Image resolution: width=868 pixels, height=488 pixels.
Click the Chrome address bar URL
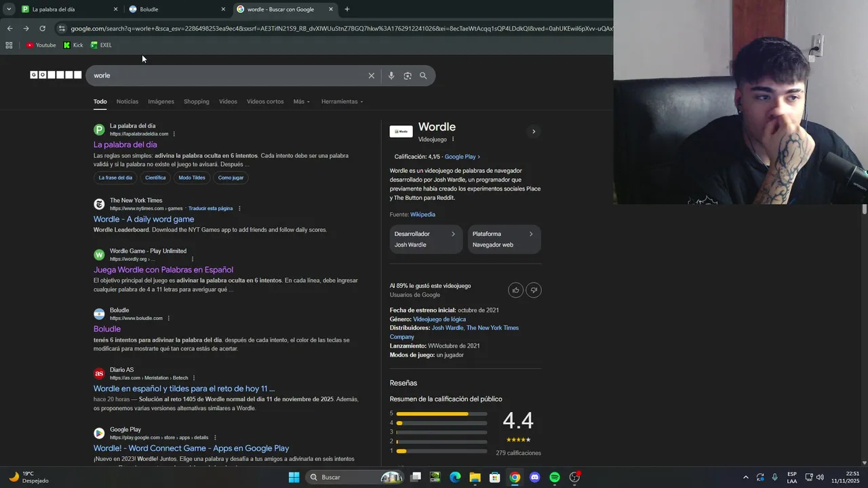pos(342,28)
